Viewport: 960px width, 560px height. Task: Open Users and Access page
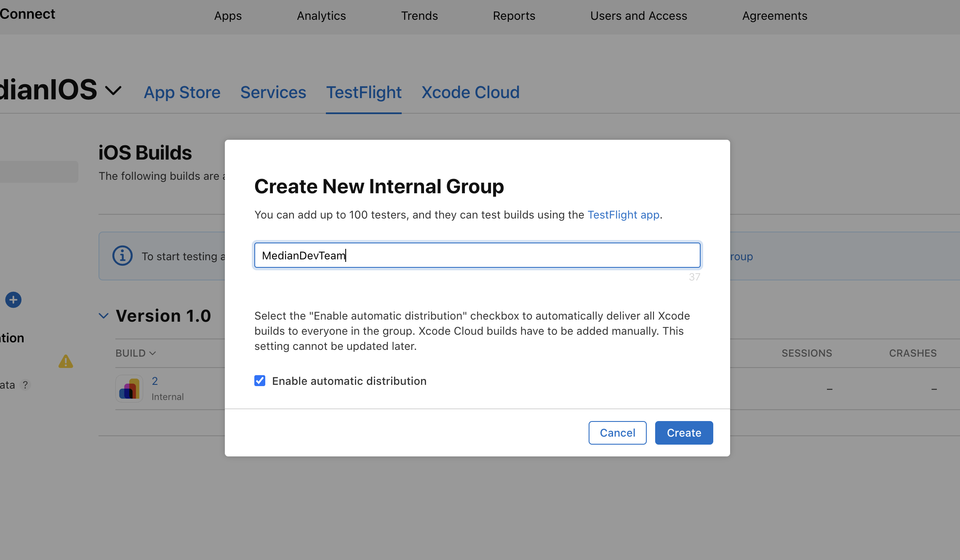(x=639, y=16)
